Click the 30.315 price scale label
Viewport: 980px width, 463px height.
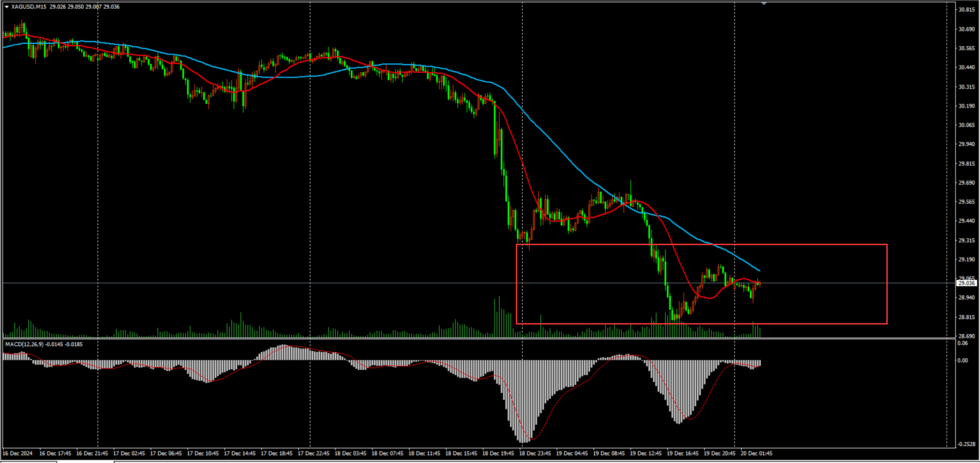pyautogui.click(x=967, y=87)
